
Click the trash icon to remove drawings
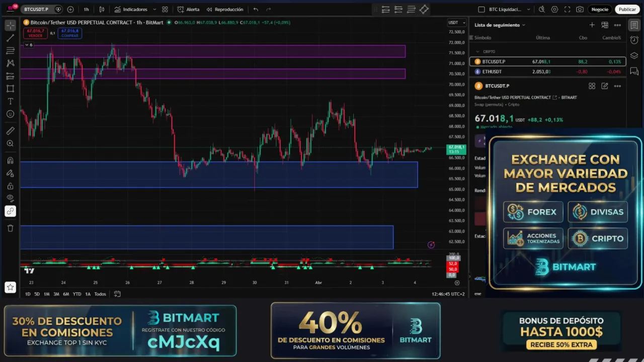tap(10, 228)
